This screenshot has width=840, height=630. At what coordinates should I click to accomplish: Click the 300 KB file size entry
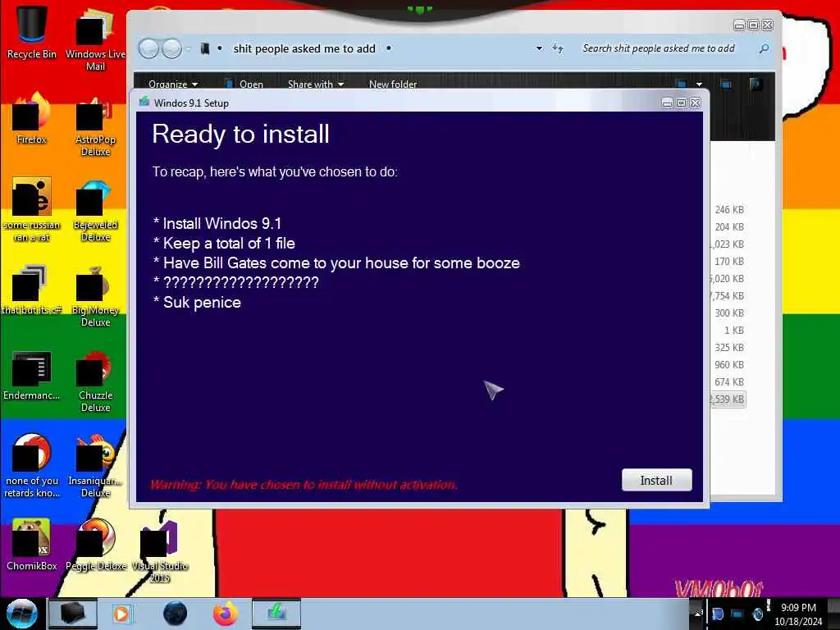(729, 313)
